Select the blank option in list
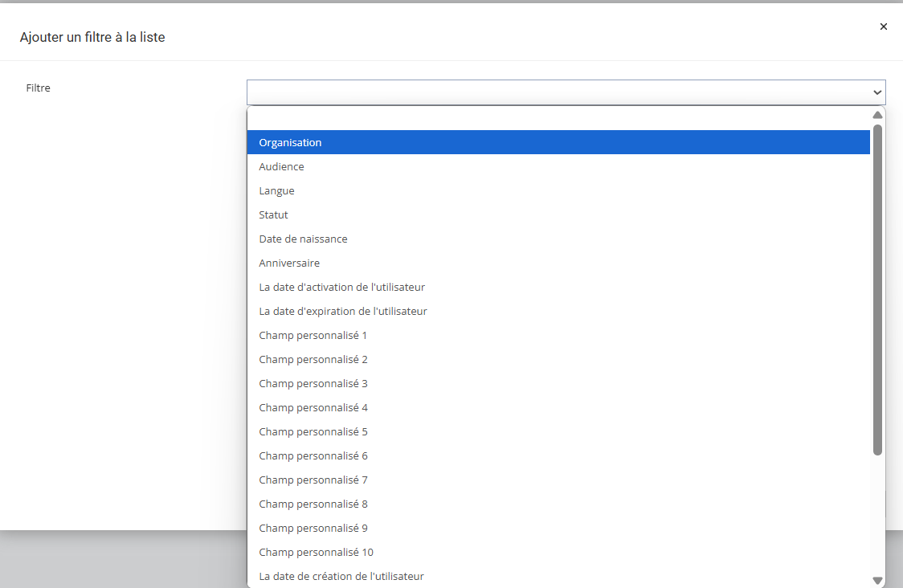This screenshot has height=588, width=903. click(x=558, y=119)
